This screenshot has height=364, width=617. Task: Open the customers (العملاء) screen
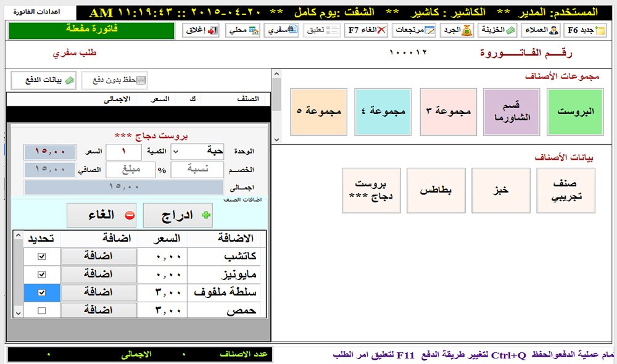click(539, 30)
